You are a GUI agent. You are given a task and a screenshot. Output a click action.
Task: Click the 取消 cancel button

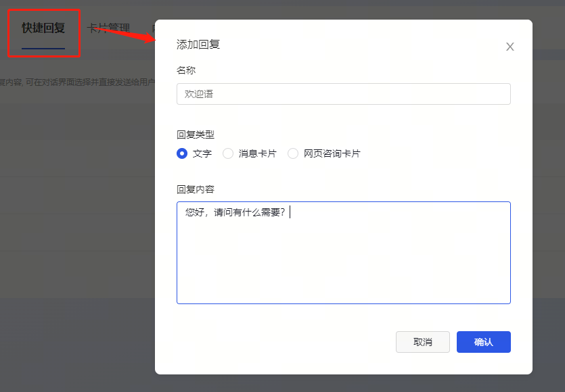coord(422,342)
